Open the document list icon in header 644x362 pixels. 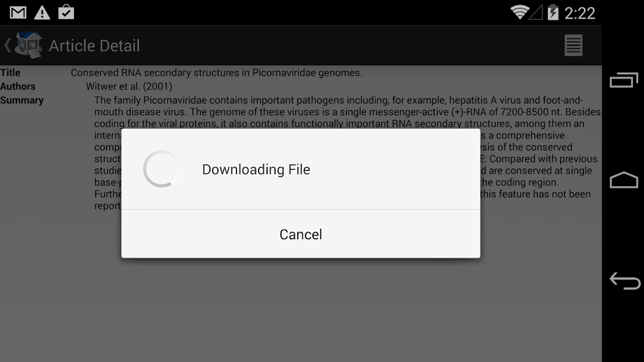click(x=573, y=45)
